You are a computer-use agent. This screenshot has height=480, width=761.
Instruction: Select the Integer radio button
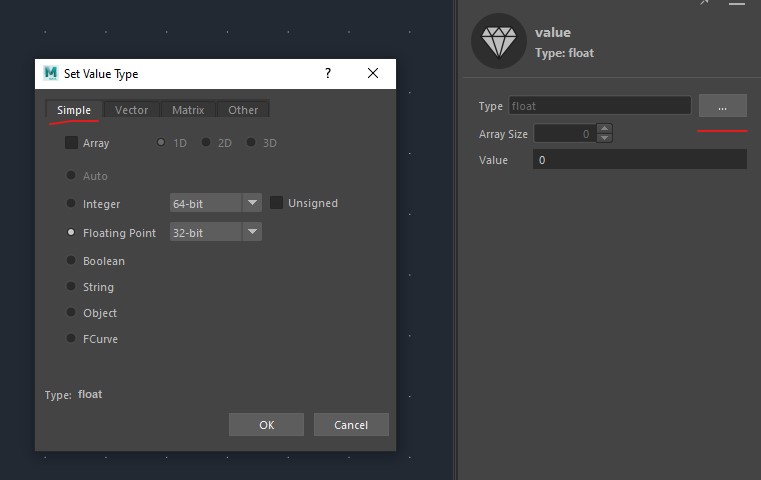(71, 203)
